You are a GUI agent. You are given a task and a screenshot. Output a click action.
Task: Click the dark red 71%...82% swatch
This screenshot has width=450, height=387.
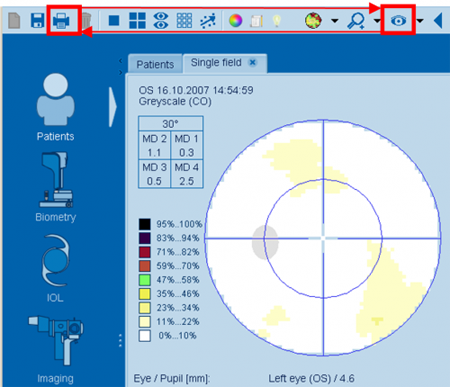[x=145, y=252]
